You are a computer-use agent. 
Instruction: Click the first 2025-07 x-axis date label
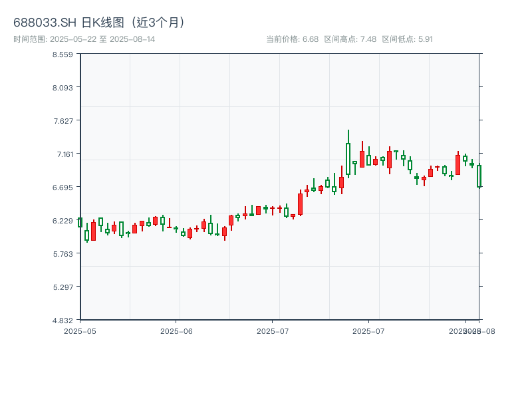[x=273, y=331]
